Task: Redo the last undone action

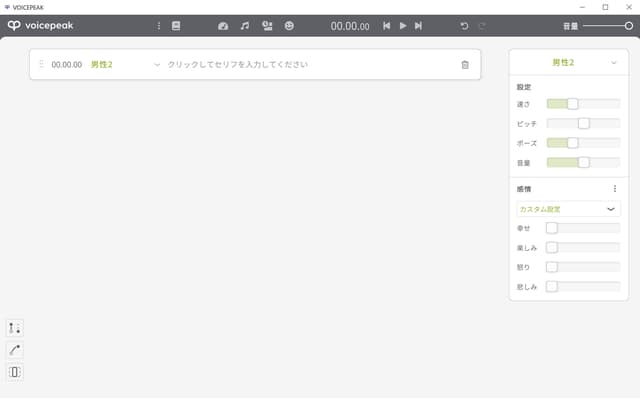Action: coord(482,26)
